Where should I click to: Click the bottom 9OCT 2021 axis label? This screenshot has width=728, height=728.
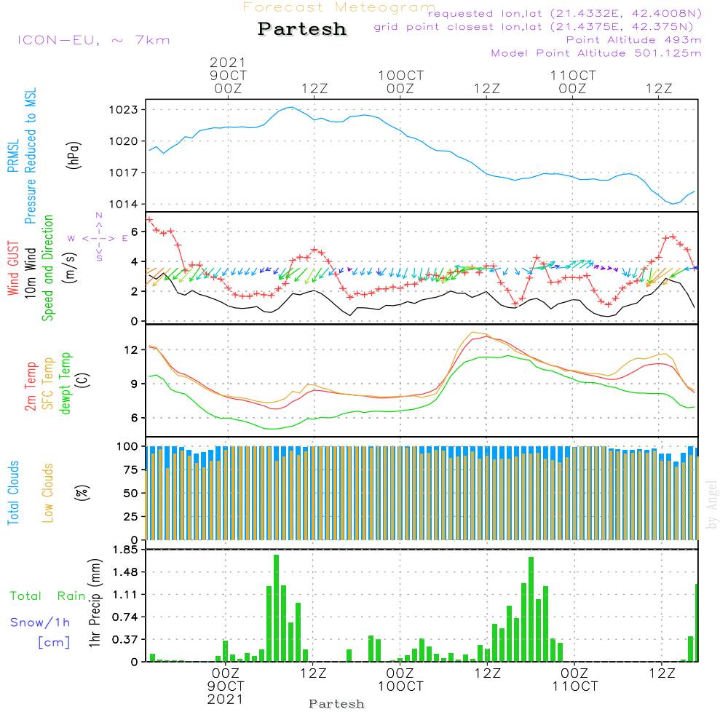[x=226, y=692]
